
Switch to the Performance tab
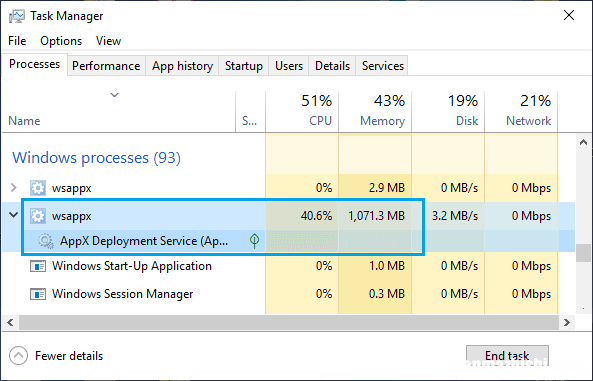106,66
